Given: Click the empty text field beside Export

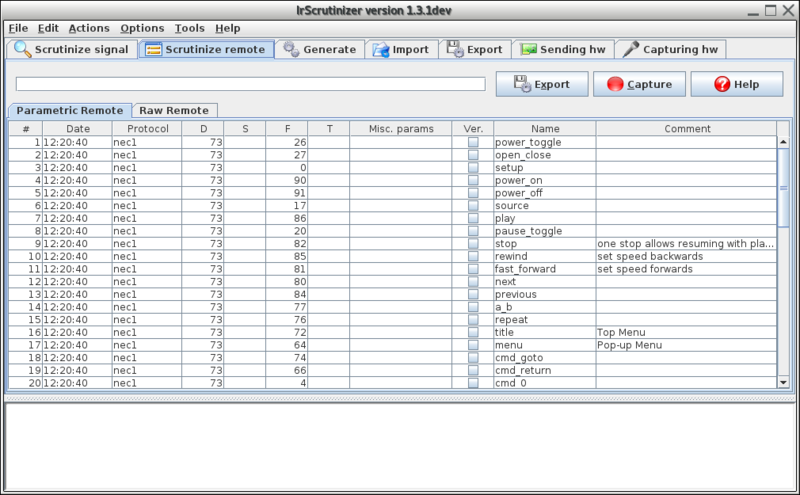Looking at the screenshot, I should [x=250, y=84].
